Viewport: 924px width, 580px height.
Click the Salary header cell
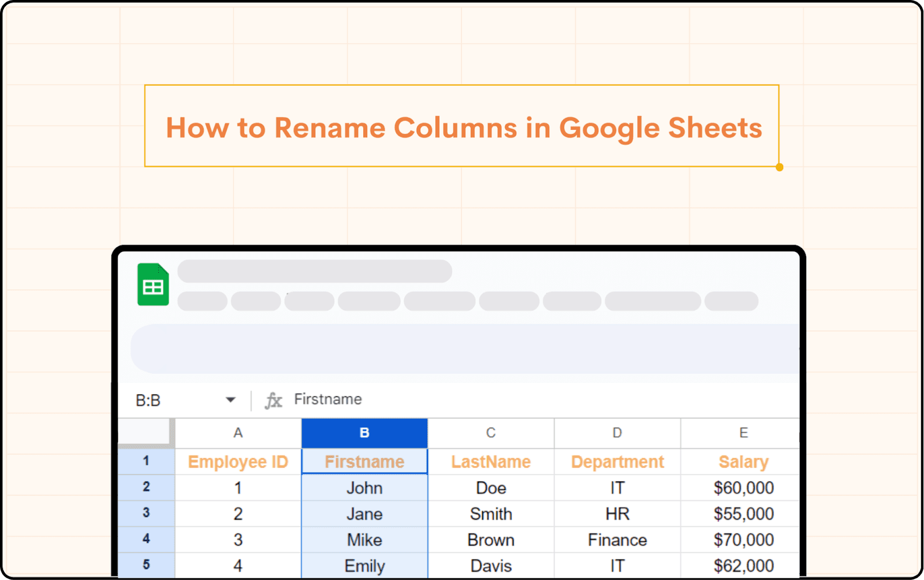(x=743, y=462)
